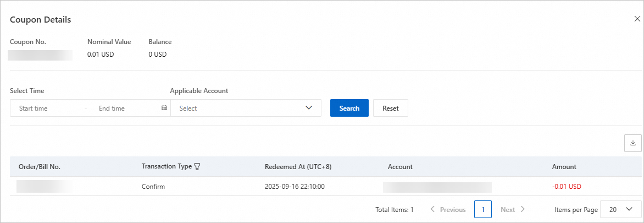Click the Order/Bill No. column header
644x223 pixels.
40,166
